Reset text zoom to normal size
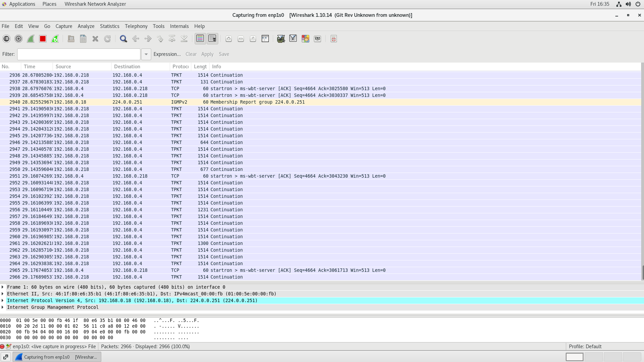644x362 pixels. point(253,39)
